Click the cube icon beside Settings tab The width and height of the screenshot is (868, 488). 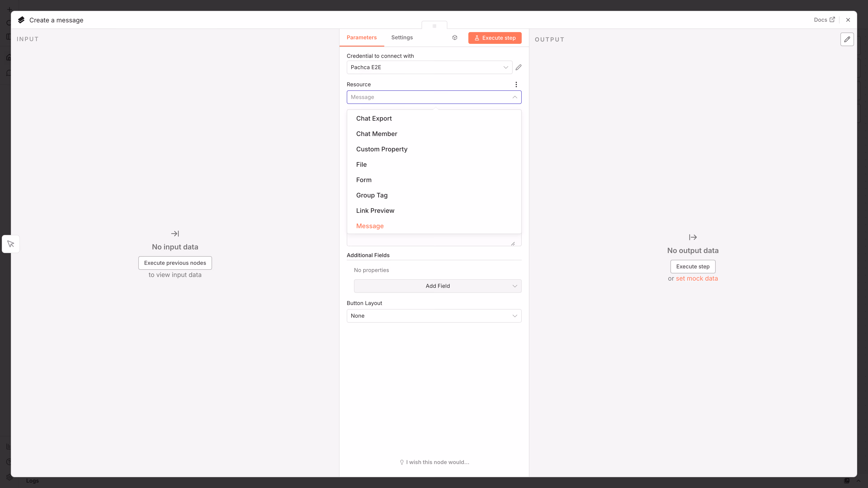point(455,37)
